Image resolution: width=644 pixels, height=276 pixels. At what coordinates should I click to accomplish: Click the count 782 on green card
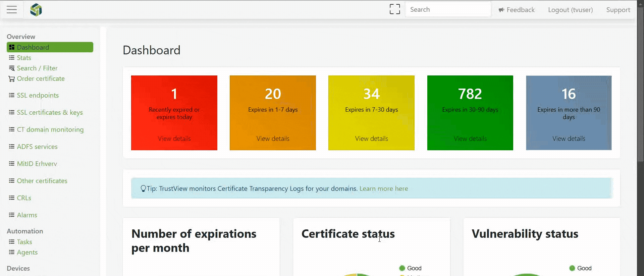point(470,94)
